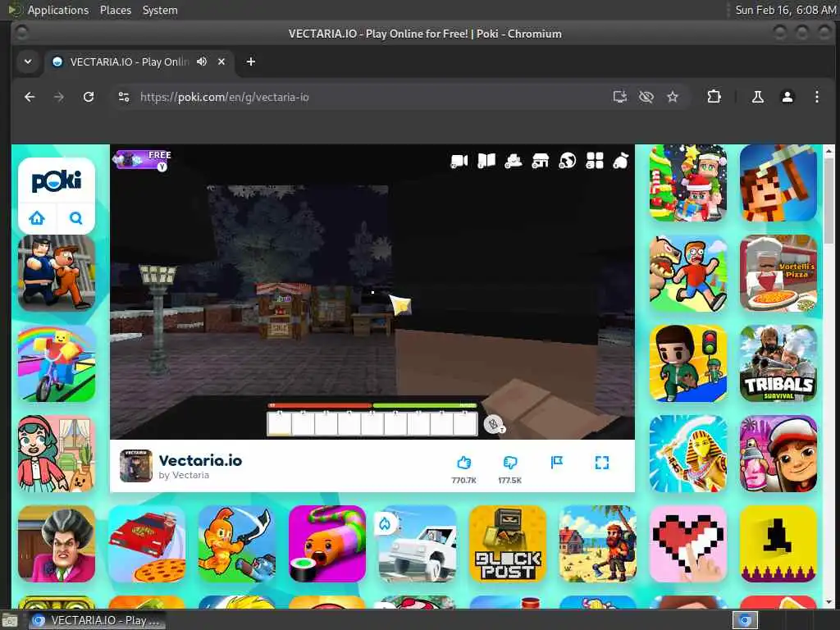View site information icon
840x630 pixels.
coord(124,97)
